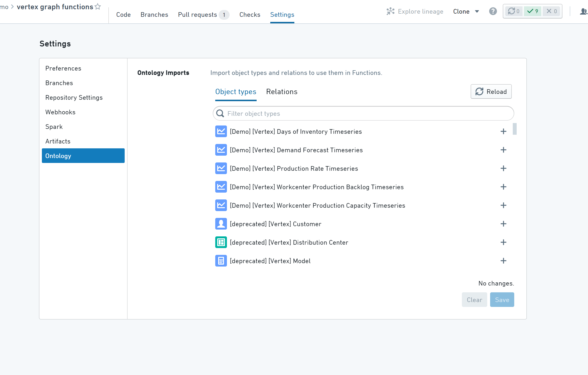Add deprecated Vertex Distribution Center with plus

coord(503,242)
